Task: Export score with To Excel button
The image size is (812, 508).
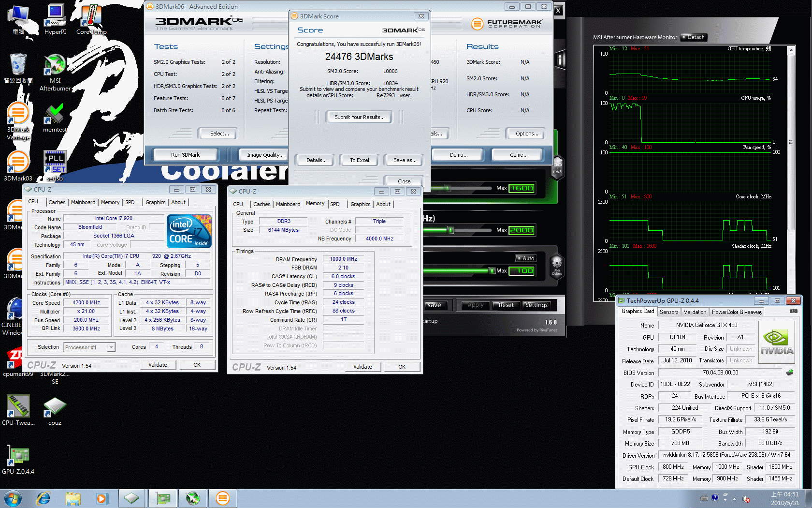Action: coord(360,160)
